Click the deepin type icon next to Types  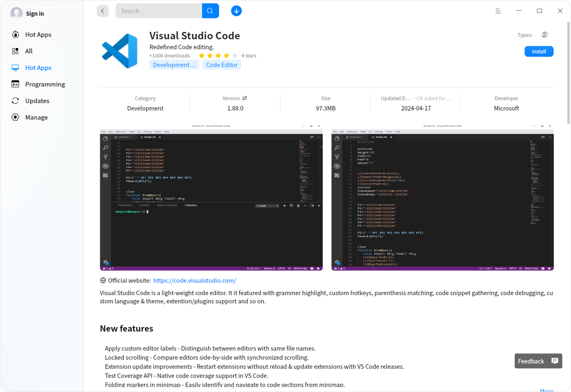click(545, 35)
